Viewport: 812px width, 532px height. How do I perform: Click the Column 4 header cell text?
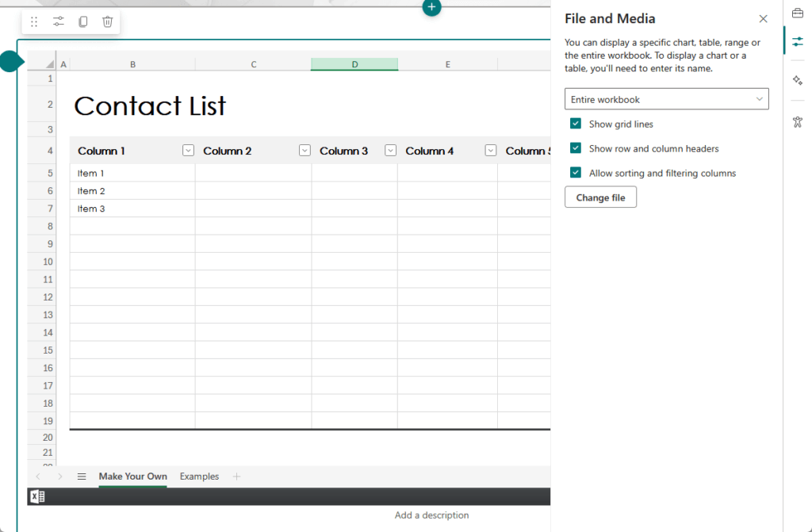coord(429,151)
